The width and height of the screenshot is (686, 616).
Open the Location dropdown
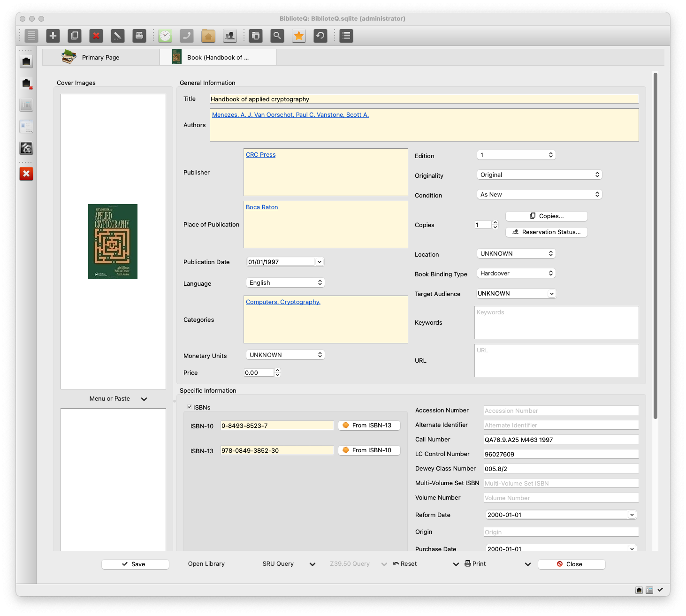tap(516, 253)
